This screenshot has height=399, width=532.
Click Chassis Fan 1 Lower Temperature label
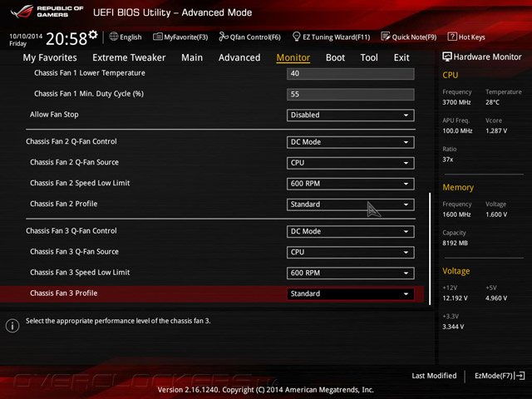pyautogui.click(x=90, y=73)
